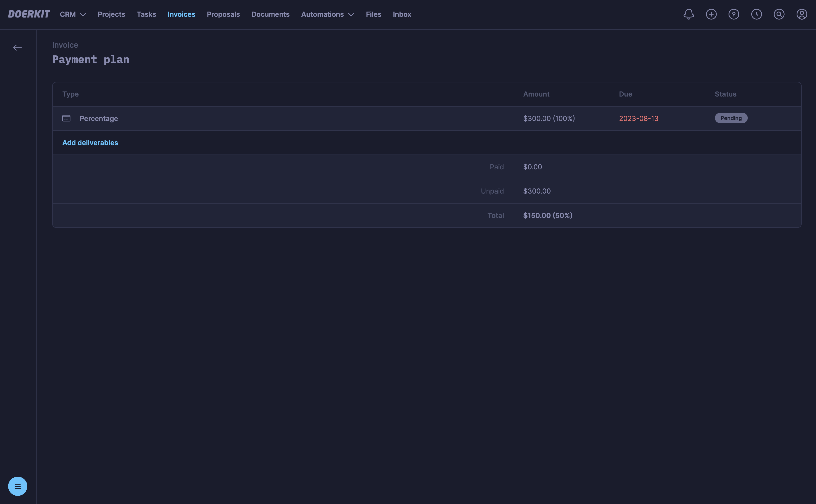Open time tracking via the clock icon

[x=756, y=14]
